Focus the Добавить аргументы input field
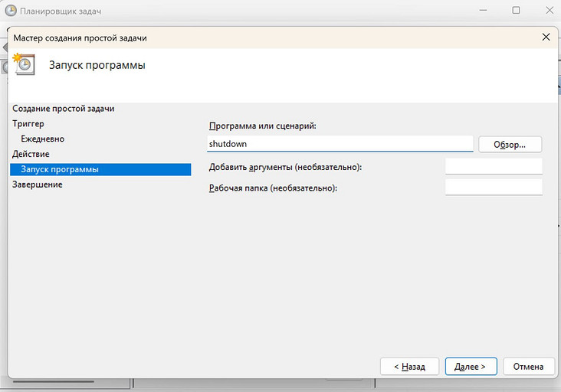 pyautogui.click(x=494, y=166)
